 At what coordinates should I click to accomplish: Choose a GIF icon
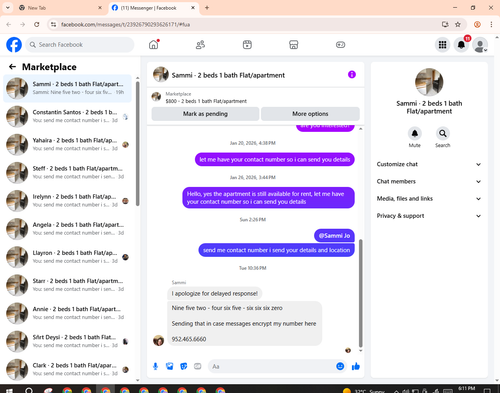point(198,366)
